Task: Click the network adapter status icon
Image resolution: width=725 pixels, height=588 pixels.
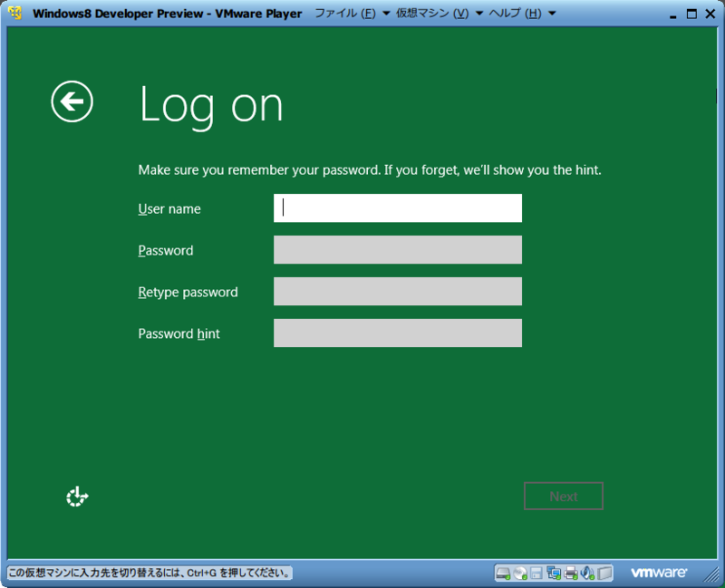Action: tap(554, 574)
